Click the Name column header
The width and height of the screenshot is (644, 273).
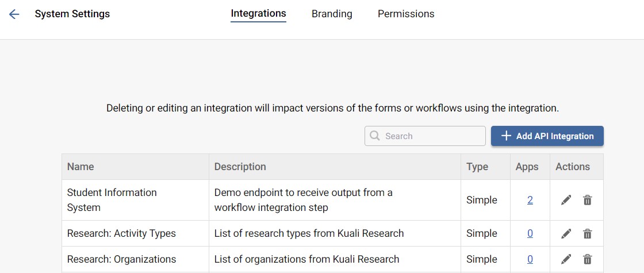[80, 167]
